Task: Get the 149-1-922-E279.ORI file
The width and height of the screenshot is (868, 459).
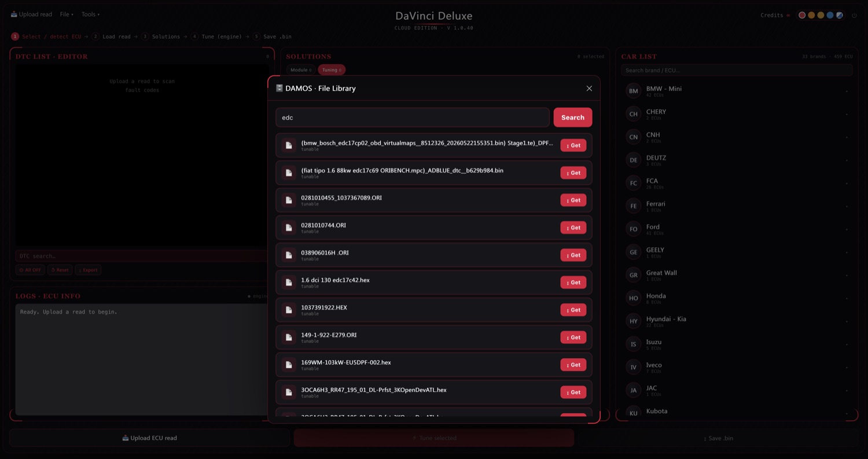Action: click(573, 337)
